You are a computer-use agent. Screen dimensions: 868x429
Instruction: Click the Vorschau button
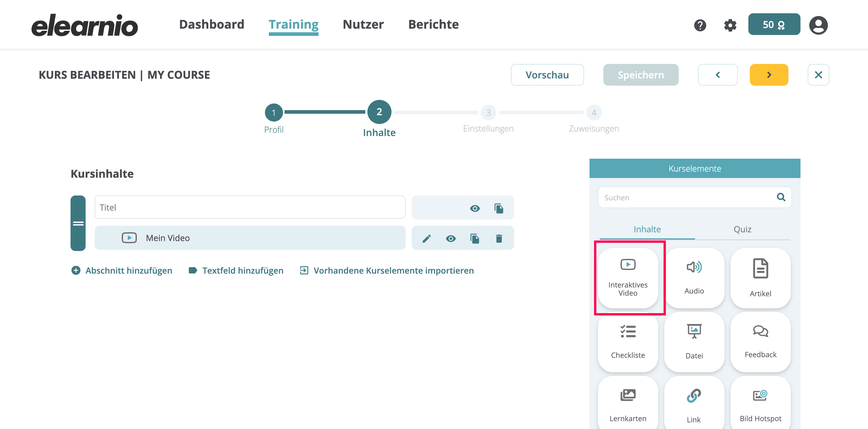pos(547,75)
